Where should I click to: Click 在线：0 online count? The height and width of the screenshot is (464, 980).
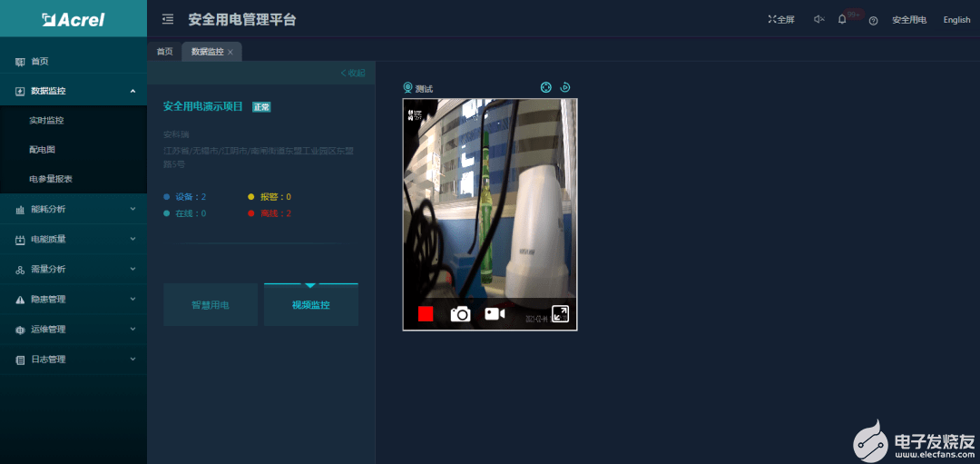click(x=184, y=213)
